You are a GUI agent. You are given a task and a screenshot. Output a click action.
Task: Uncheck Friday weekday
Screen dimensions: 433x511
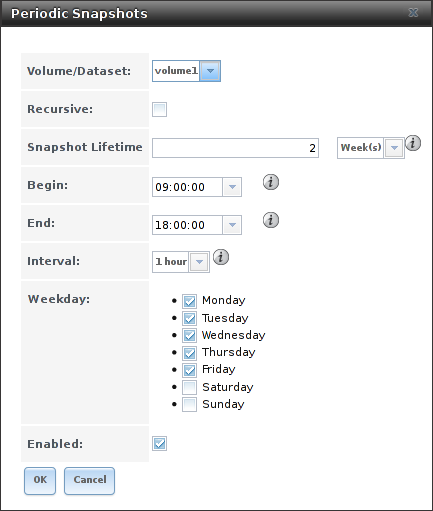click(x=189, y=370)
